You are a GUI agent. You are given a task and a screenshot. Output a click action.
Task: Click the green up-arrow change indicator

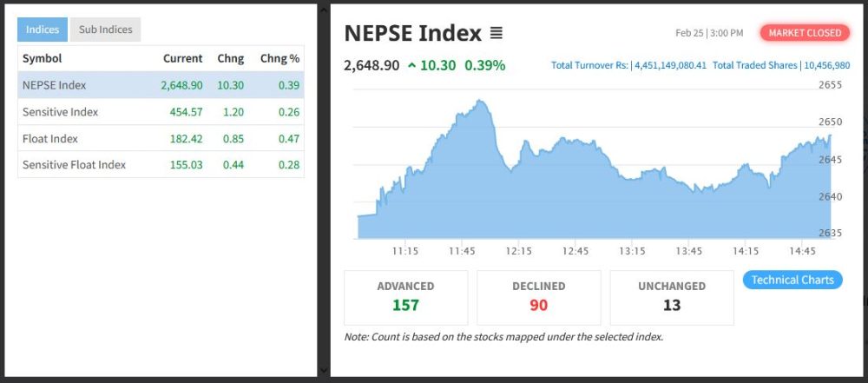(x=411, y=65)
